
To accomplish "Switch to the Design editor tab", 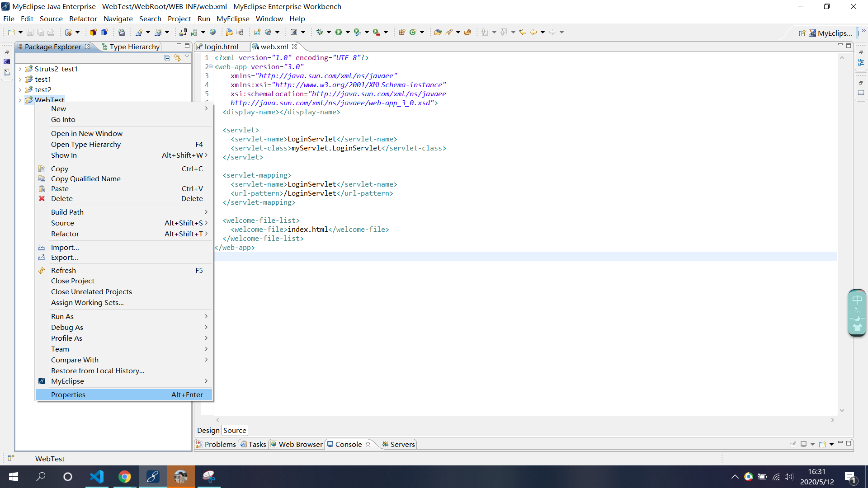I will coord(208,431).
